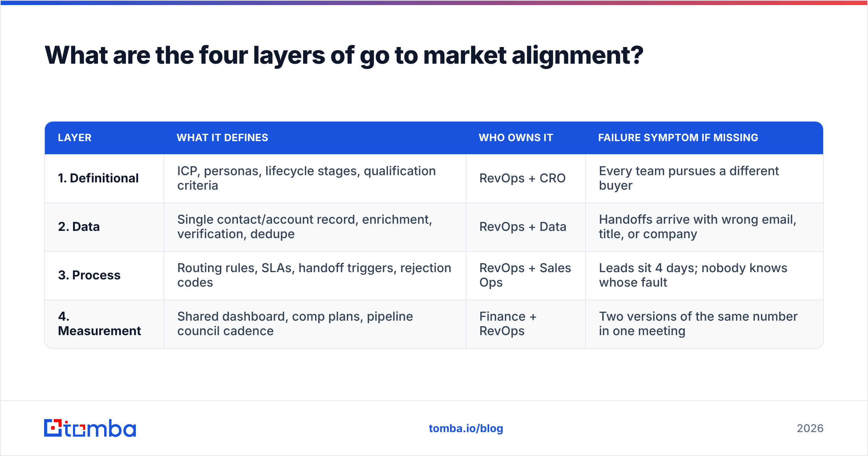
Task: Click the heading about four layers of alignment
Action: point(344,55)
